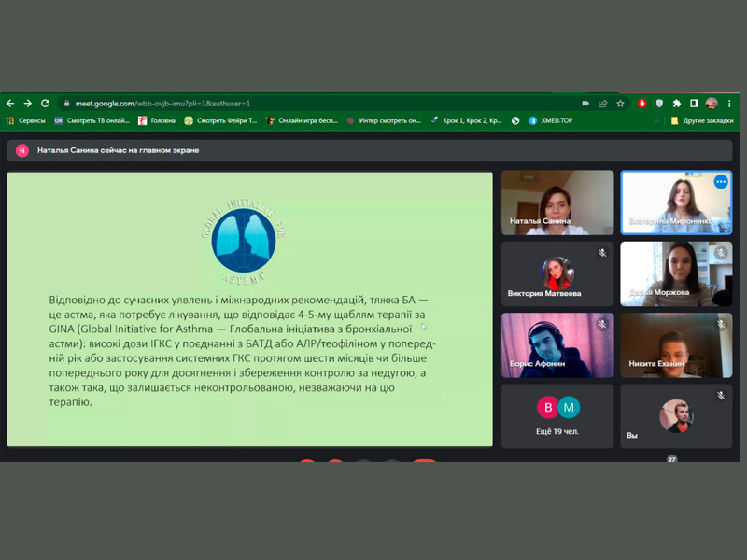Click the browser forward arrow
The height and width of the screenshot is (560, 747).
(27, 104)
